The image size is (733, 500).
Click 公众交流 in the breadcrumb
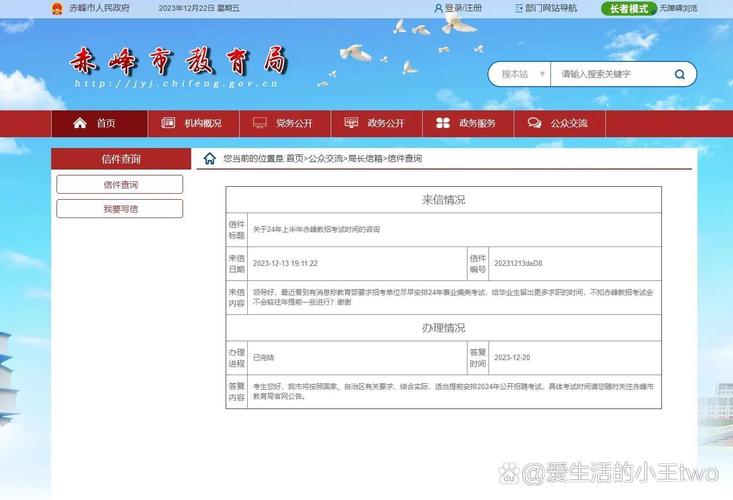(325, 158)
